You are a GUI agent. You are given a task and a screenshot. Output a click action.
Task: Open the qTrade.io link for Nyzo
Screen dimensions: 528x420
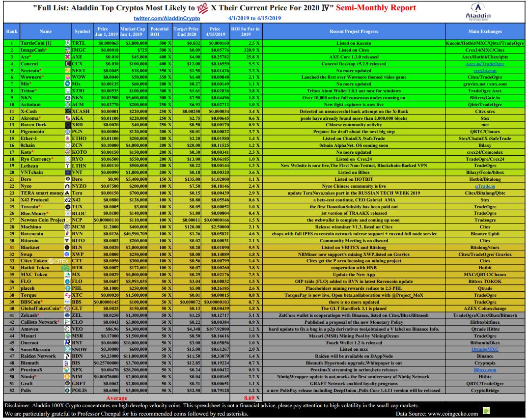pos(485,186)
